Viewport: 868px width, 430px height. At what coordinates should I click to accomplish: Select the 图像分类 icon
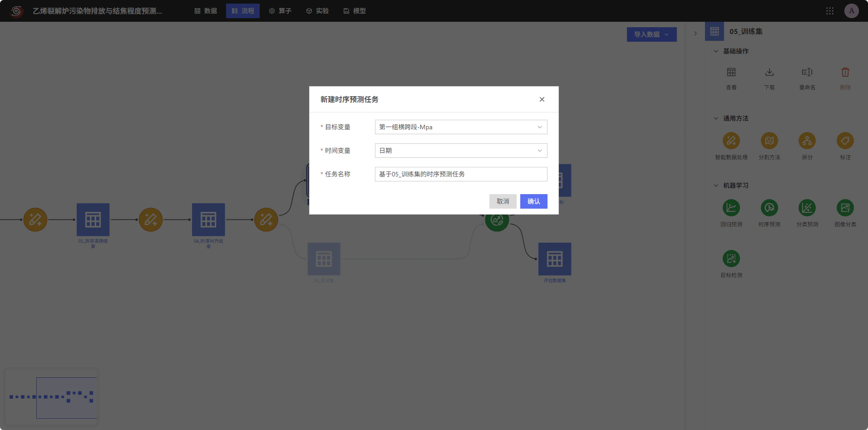click(845, 208)
